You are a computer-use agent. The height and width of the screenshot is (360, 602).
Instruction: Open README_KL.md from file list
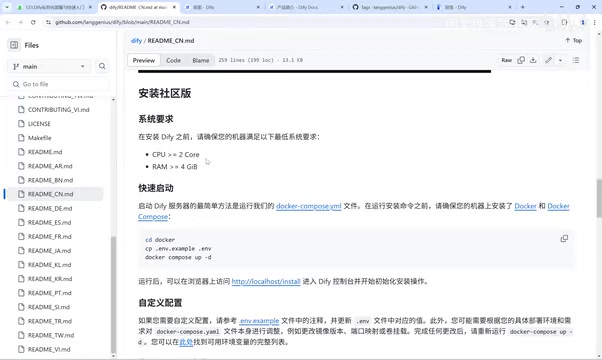coord(50,265)
